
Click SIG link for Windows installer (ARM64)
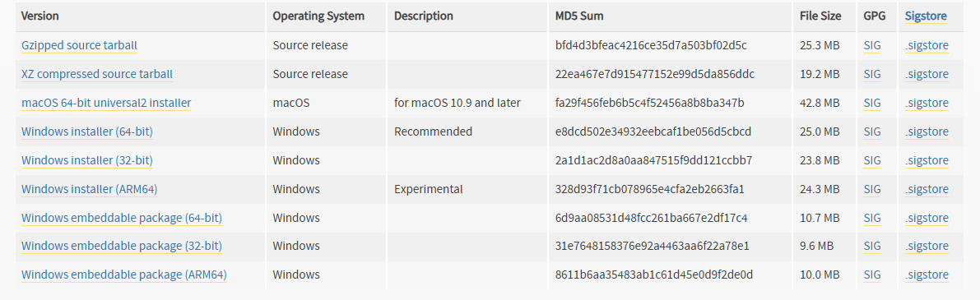coord(872,189)
